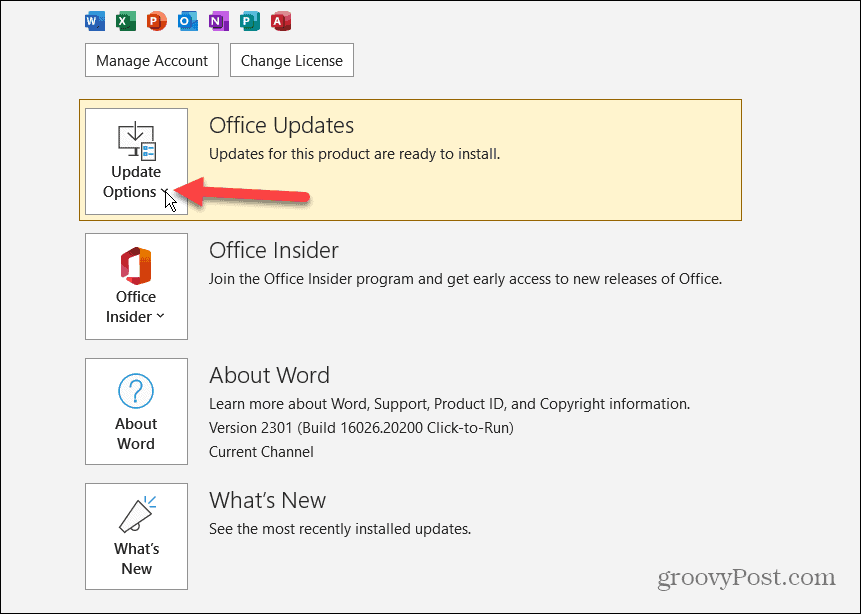This screenshot has height=614, width=861.
Task: Click the Office Insider logo icon
Action: pos(136,265)
